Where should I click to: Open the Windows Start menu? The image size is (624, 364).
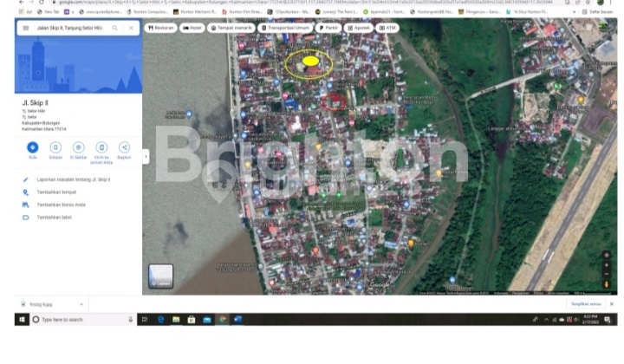click(x=21, y=319)
